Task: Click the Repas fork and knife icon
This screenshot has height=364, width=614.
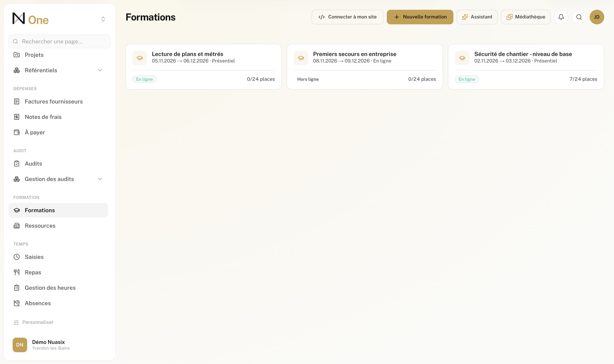Action: coord(17,272)
